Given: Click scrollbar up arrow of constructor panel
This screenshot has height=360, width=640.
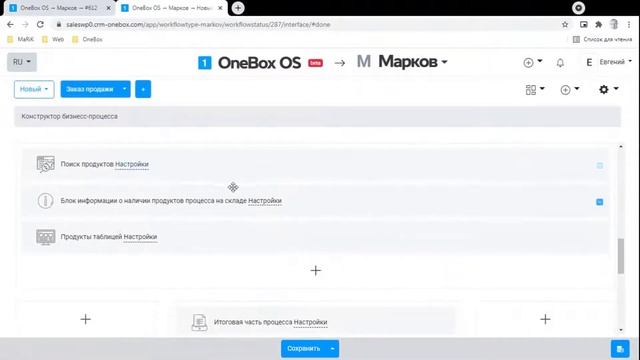Looking at the screenshot, I should pyautogui.click(x=621, y=147).
